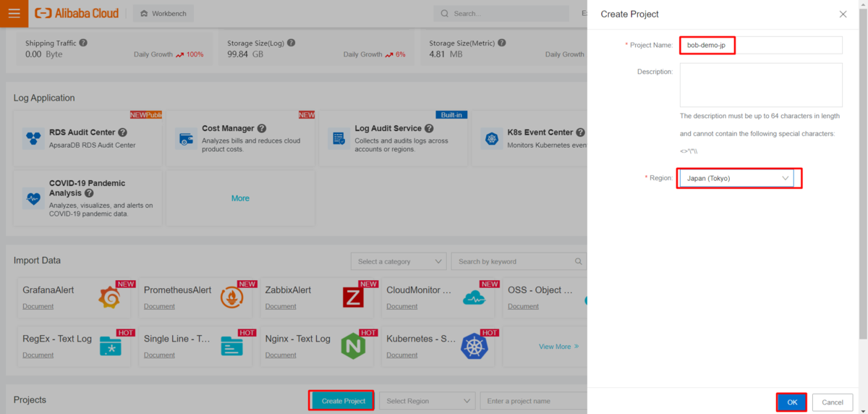
Task: Click into the Description text area
Action: coord(761,85)
